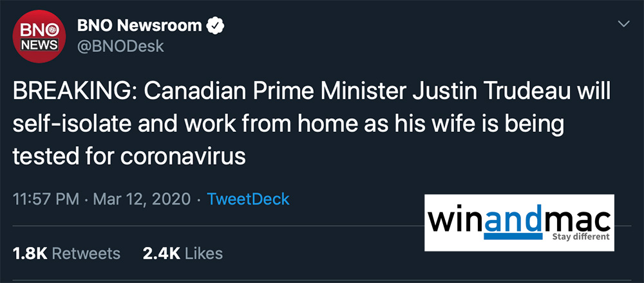Click the winandmac watermark logo
The image size is (644, 283).
518,222
